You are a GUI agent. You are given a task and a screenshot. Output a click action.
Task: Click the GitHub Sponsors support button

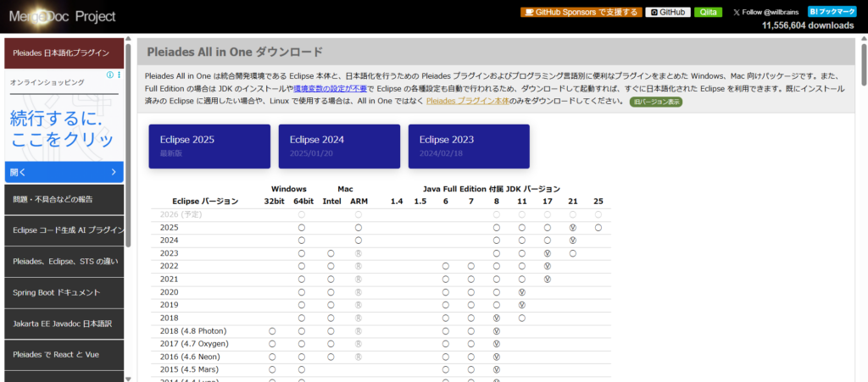pyautogui.click(x=580, y=12)
